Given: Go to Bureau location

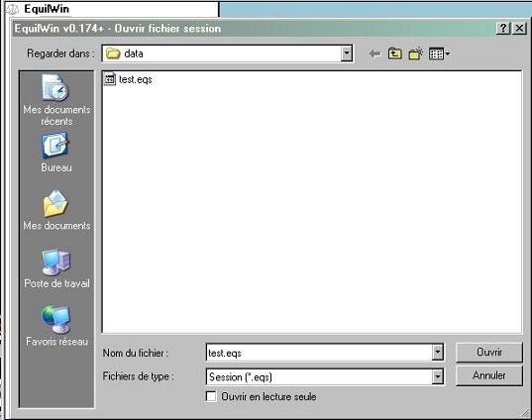Looking at the screenshot, I should coord(56,153).
